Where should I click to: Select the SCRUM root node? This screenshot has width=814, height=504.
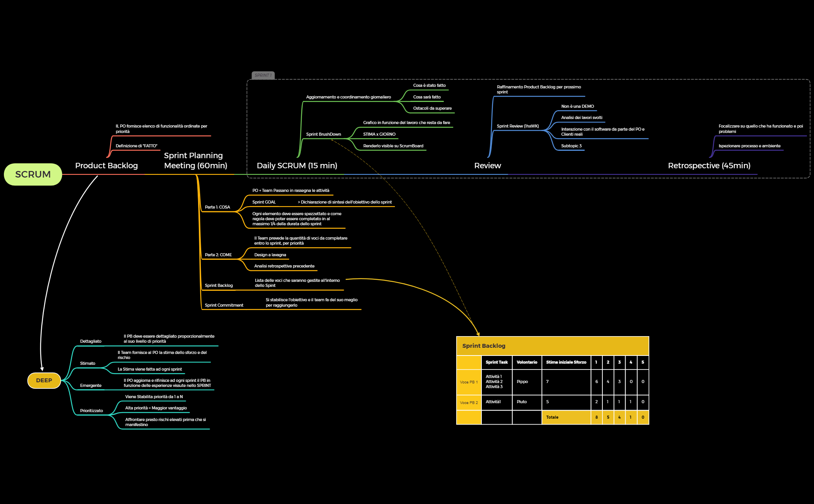[33, 174]
